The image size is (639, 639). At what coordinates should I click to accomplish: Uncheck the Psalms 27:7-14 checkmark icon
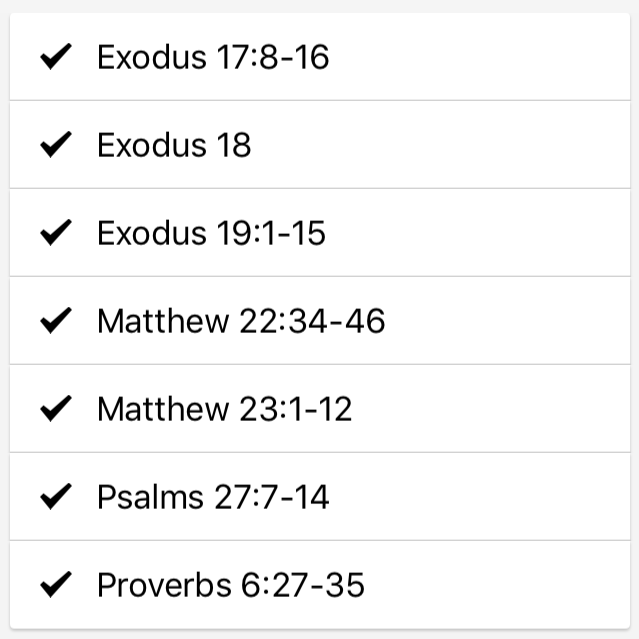[56, 497]
